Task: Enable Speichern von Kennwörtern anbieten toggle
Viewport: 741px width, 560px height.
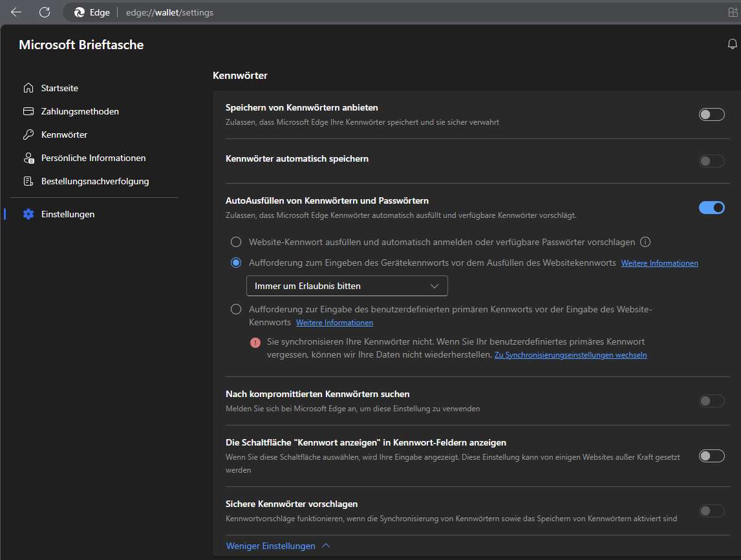Action: tap(711, 114)
